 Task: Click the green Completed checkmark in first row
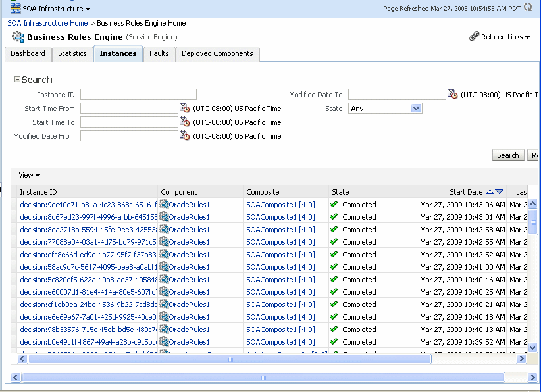(335, 204)
